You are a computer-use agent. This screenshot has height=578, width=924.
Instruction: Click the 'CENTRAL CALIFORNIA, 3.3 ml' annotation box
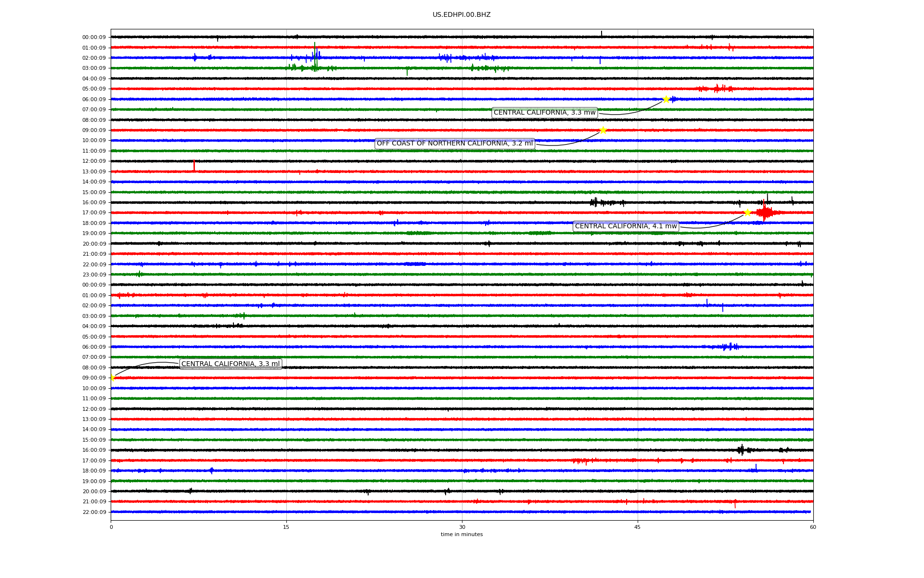[x=230, y=364]
